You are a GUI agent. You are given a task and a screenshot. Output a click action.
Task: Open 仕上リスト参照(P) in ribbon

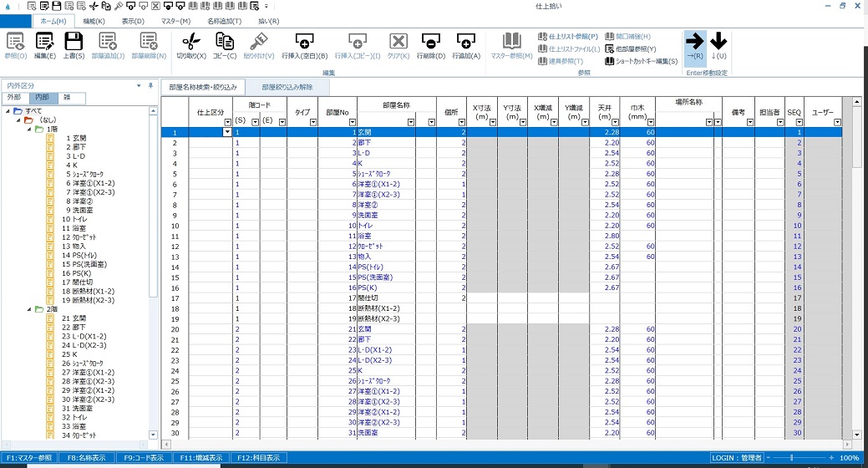tap(568, 37)
